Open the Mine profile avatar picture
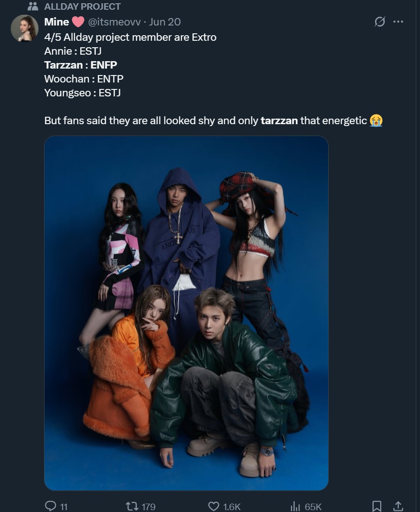This screenshot has width=420, height=512. pyautogui.click(x=25, y=28)
